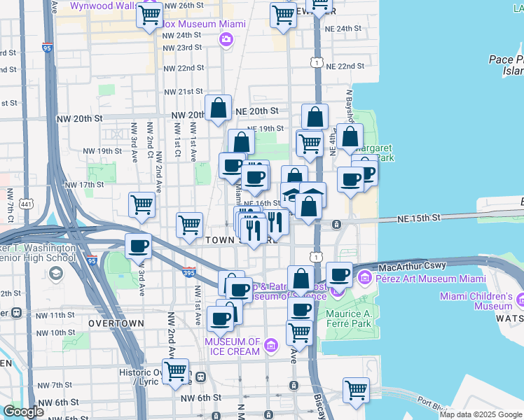The height and width of the screenshot is (420, 524).
Task: Click the shopping cart marker near NW 17th St
Action: (x=142, y=205)
